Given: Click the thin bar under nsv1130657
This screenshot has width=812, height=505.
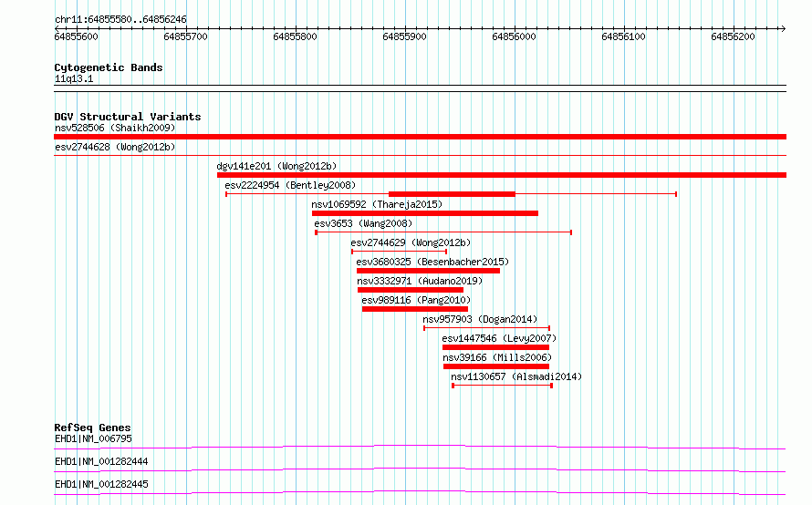Looking at the screenshot, I should coord(503,386).
